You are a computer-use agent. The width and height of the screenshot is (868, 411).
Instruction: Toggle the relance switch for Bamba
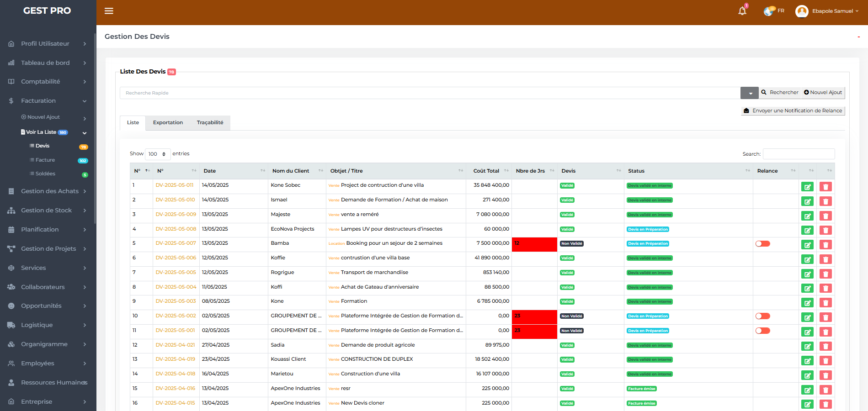tap(763, 243)
